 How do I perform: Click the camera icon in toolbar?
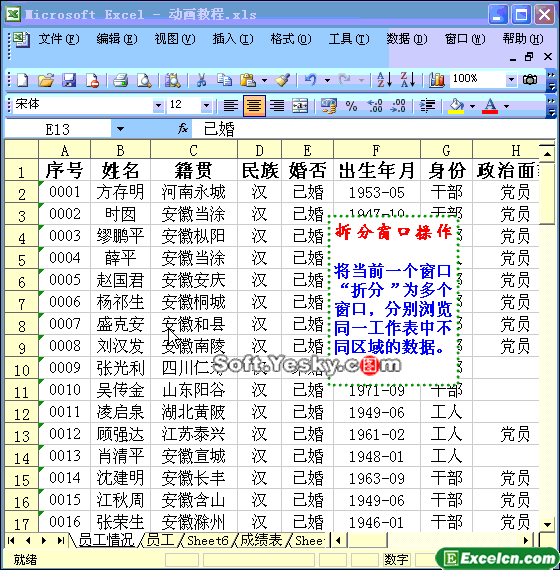[530, 79]
